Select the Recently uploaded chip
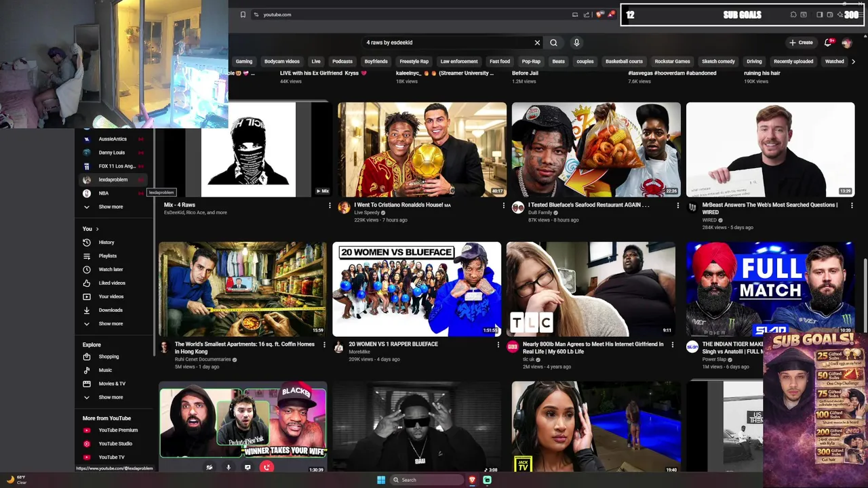This screenshot has height=488, width=868. point(793,62)
